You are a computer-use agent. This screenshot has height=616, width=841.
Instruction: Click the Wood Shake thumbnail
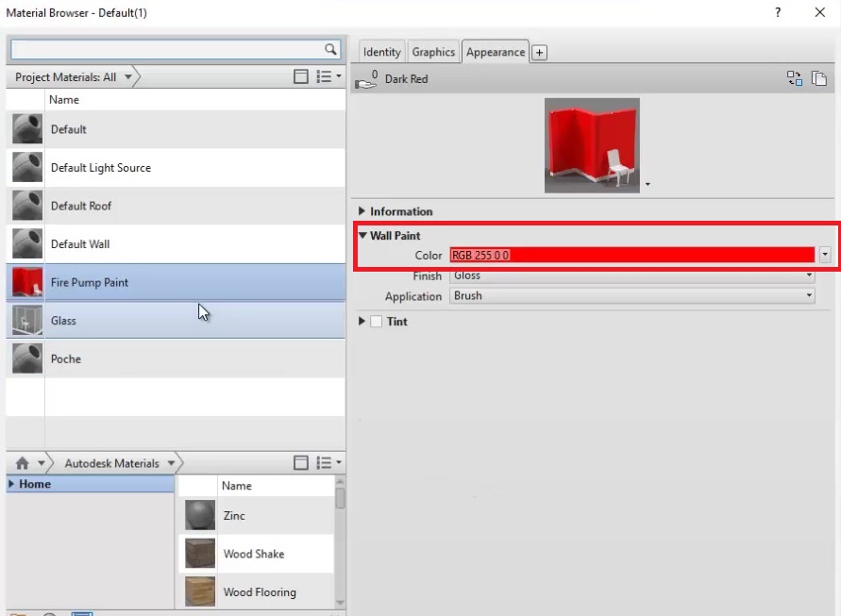pos(200,554)
